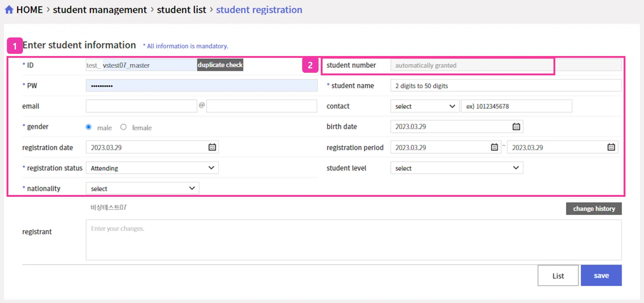The height and width of the screenshot is (303, 644).
Task: Click the HOME house icon
Action: click(9, 10)
